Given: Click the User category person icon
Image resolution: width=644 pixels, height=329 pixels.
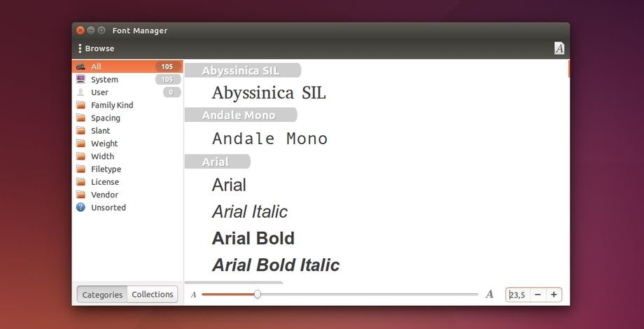Looking at the screenshot, I should click(81, 92).
